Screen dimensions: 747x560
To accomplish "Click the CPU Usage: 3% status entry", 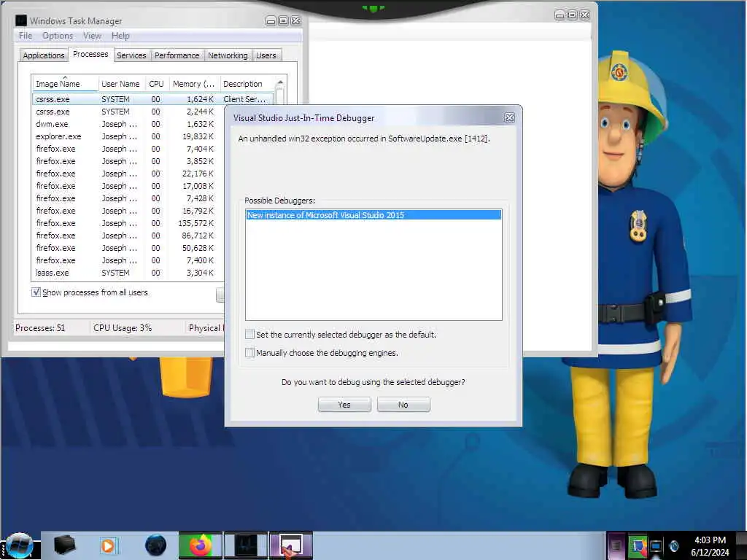I will tap(123, 328).
